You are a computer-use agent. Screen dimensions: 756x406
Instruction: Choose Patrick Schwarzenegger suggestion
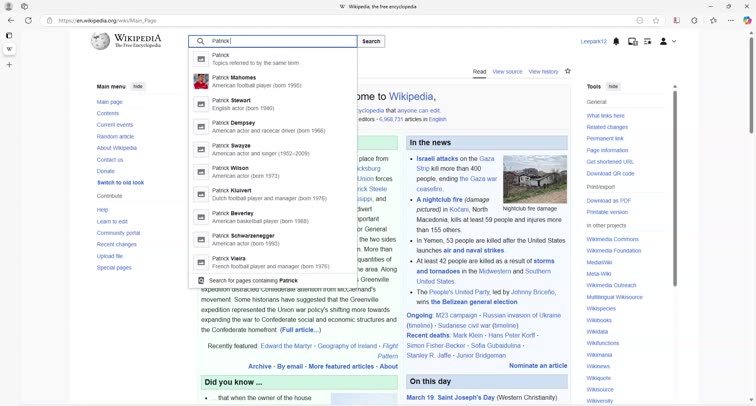click(x=273, y=240)
